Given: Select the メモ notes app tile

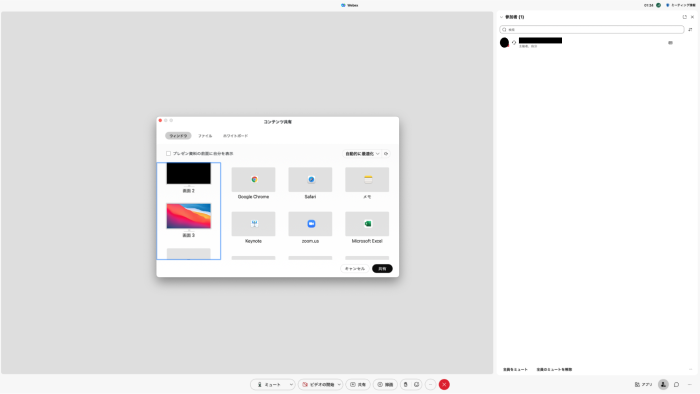Looking at the screenshot, I should click(x=367, y=180).
